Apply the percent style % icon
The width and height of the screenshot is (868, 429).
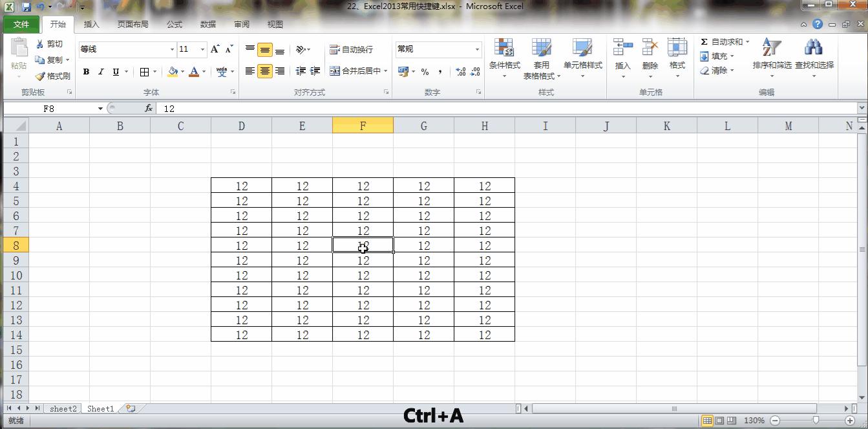425,71
